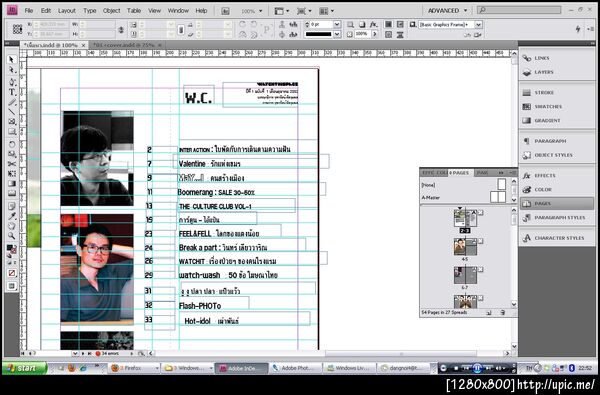Choose the Free Transform tool

coord(11,173)
